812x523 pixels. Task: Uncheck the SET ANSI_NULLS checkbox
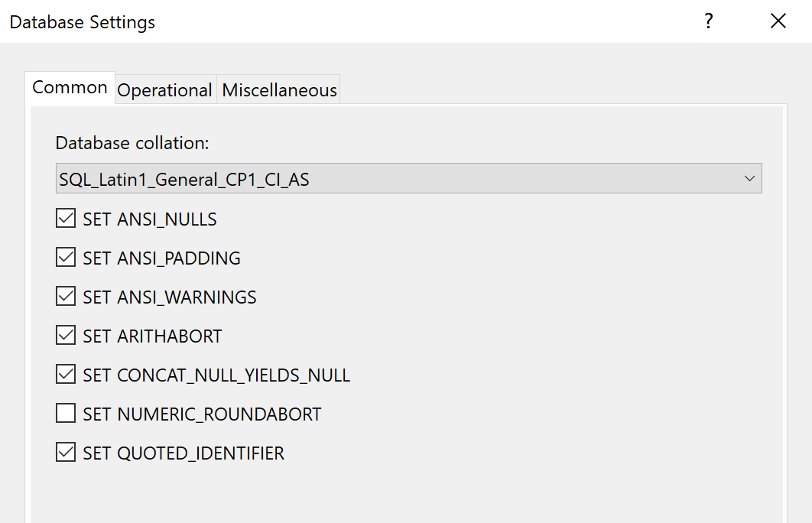coord(66,219)
